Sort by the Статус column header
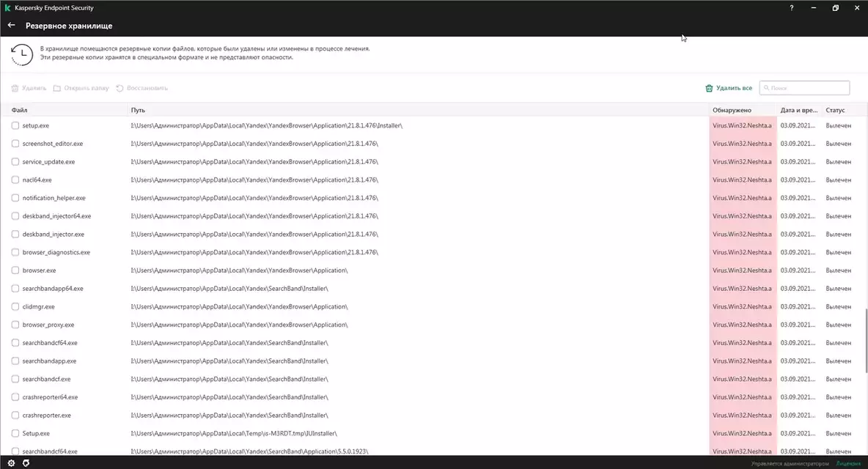This screenshot has width=868, height=469. point(835,110)
